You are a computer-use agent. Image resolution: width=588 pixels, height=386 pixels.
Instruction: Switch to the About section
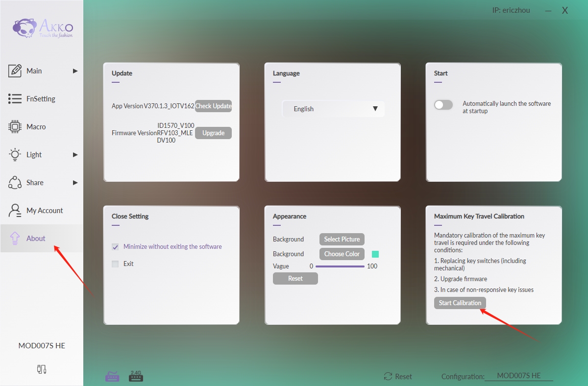tap(35, 238)
